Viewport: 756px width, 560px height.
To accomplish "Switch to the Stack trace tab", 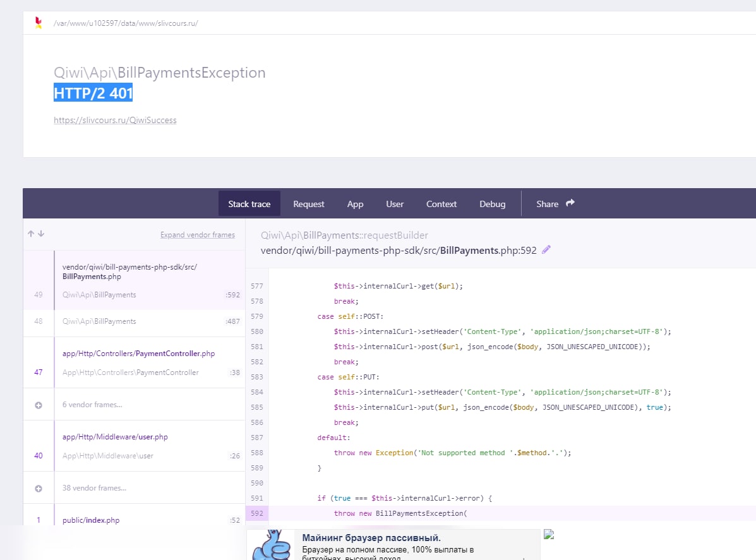I will tap(249, 204).
